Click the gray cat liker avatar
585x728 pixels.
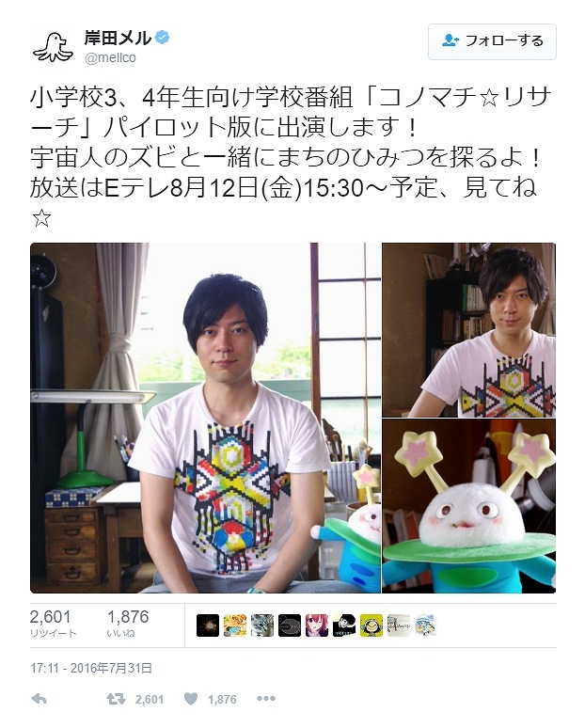[x=262, y=625]
